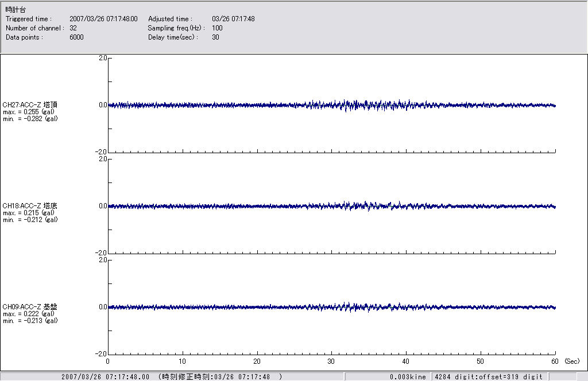Click the CH27:ACC-Z 塔頂 channel label
This screenshot has width=588, height=381.
(x=30, y=105)
